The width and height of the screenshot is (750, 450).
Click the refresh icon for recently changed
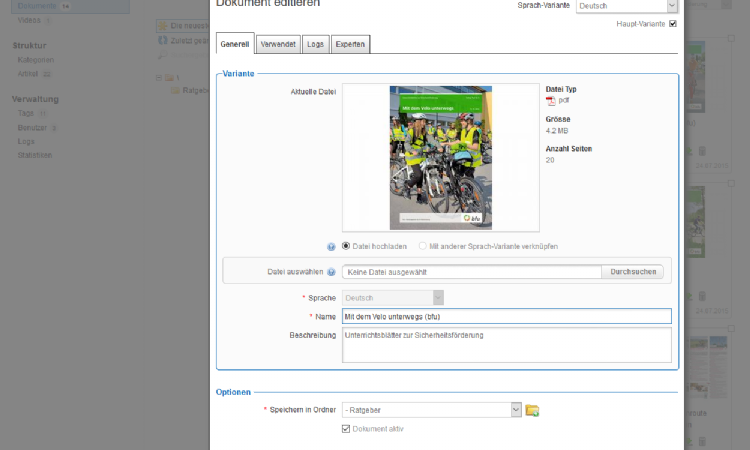pyautogui.click(x=162, y=41)
